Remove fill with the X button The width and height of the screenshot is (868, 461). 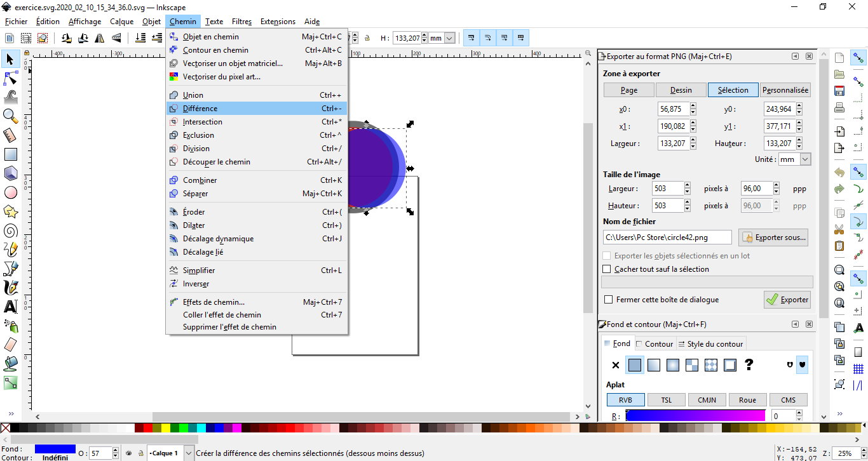(615, 365)
